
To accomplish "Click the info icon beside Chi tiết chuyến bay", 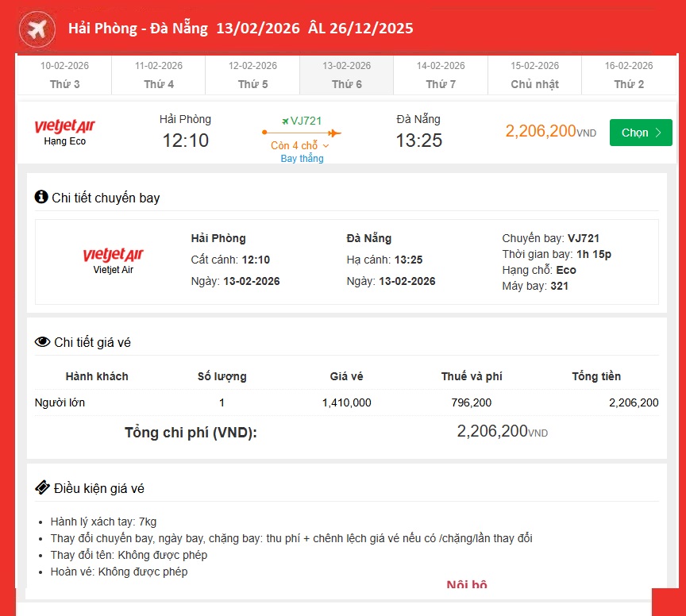I will [x=41, y=197].
